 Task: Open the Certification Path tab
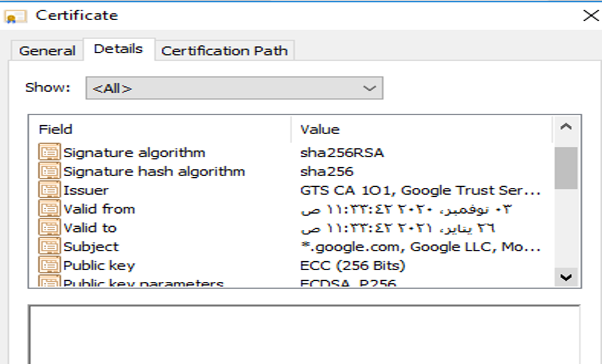pos(226,50)
